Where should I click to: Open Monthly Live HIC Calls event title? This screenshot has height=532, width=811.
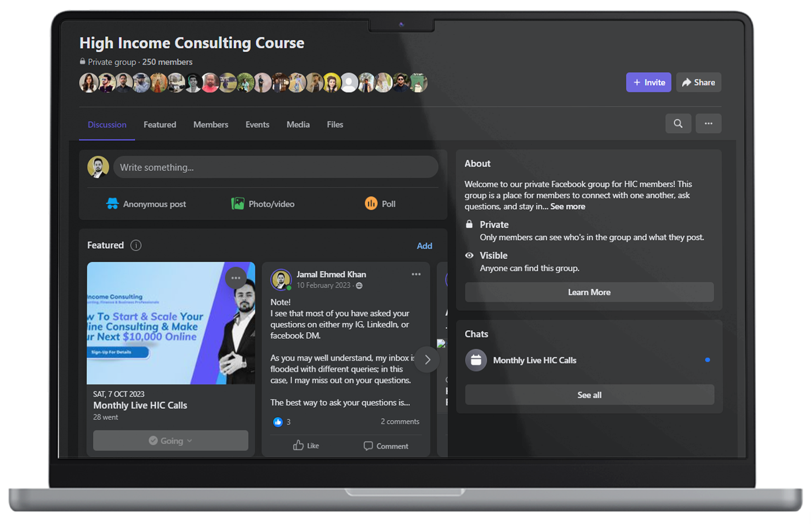coord(140,405)
